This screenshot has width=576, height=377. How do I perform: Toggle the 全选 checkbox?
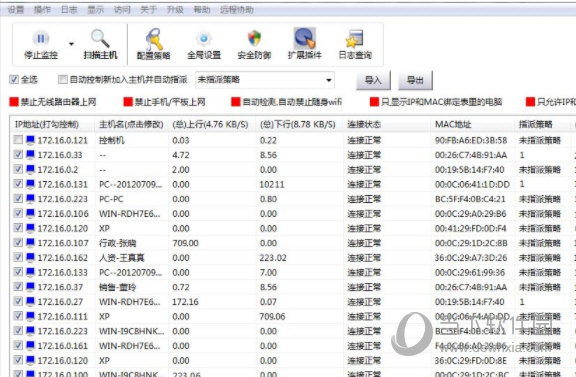pyautogui.click(x=14, y=79)
